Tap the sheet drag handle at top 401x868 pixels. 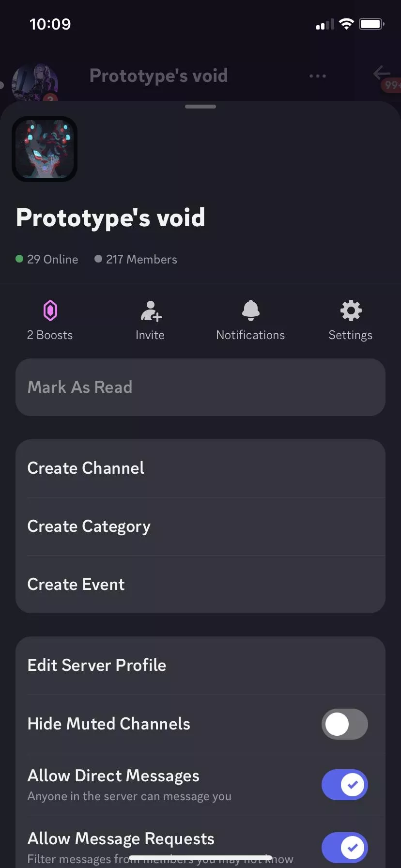200,107
